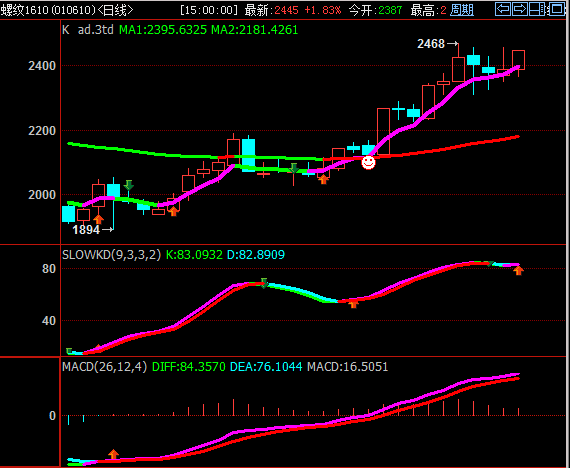The image size is (570, 468).
Task: Click the <日线> daily chart label
Action: (x=116, y=10)
